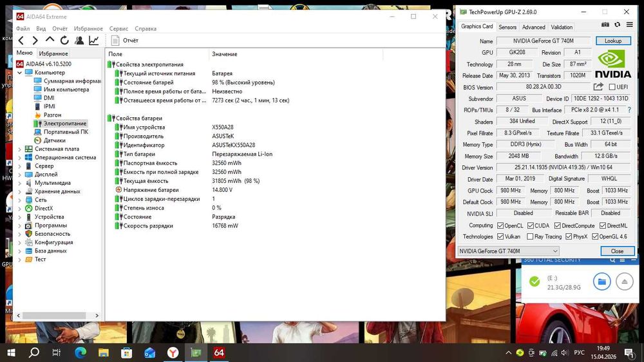Expand Хранение данных tree node
Screen dimensions: 644x362
[19, 191]
